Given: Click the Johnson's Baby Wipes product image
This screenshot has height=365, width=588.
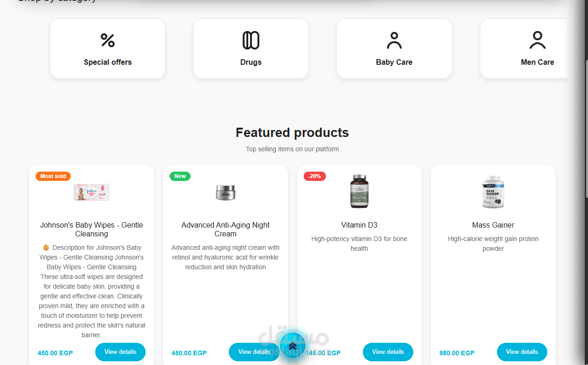Looking at the screenshot, I should pyautogui.click(x=92, y=192).
